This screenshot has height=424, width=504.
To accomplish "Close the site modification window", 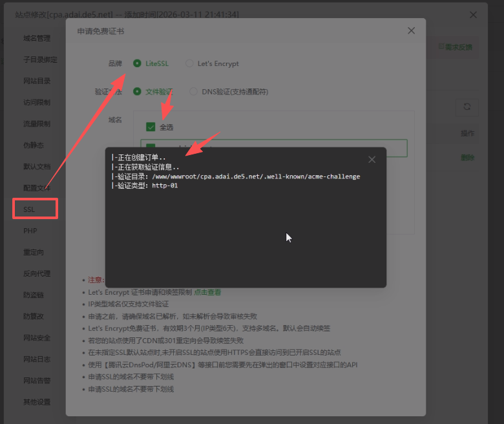I will pyautogui.click(x=473, y=15).
